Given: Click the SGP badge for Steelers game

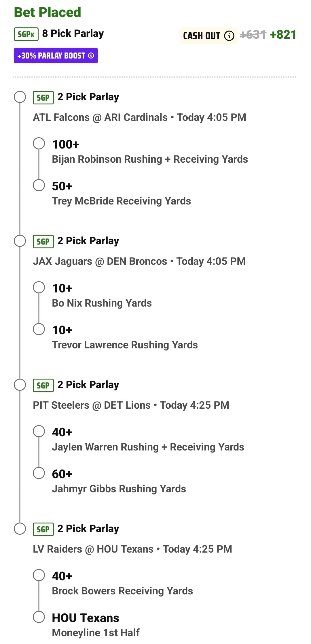Looking at the screenshot, I should point(43,385).
